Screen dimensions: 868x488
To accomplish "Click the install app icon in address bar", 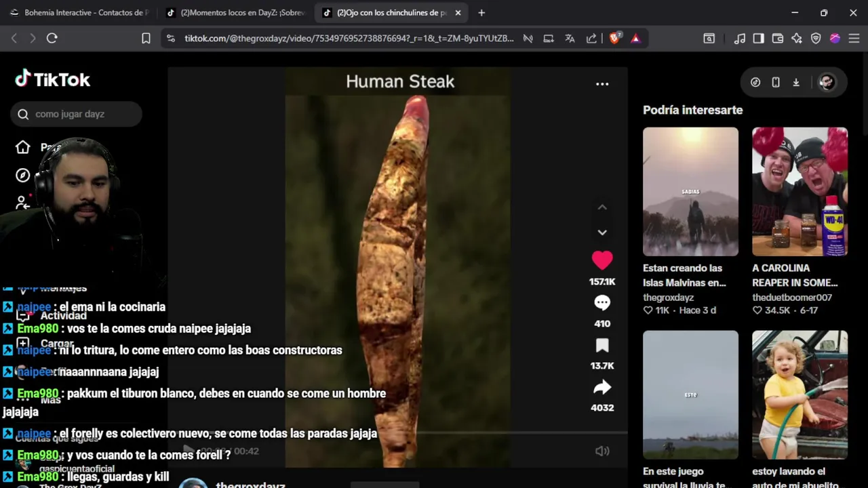I will tap(549, 39).
